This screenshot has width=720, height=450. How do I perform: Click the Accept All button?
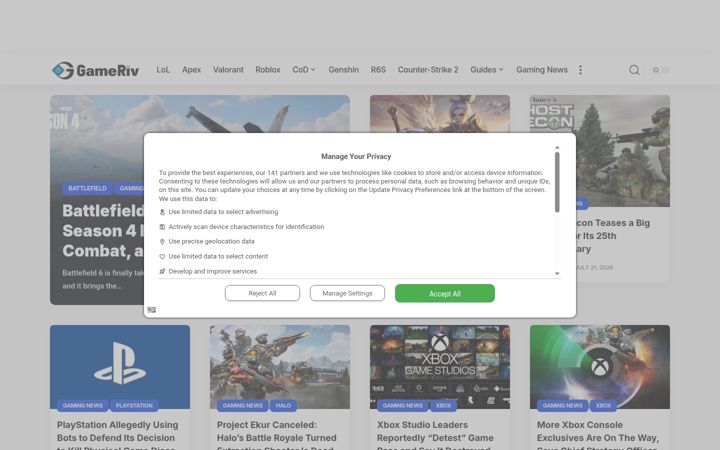[x=444, y=293]
